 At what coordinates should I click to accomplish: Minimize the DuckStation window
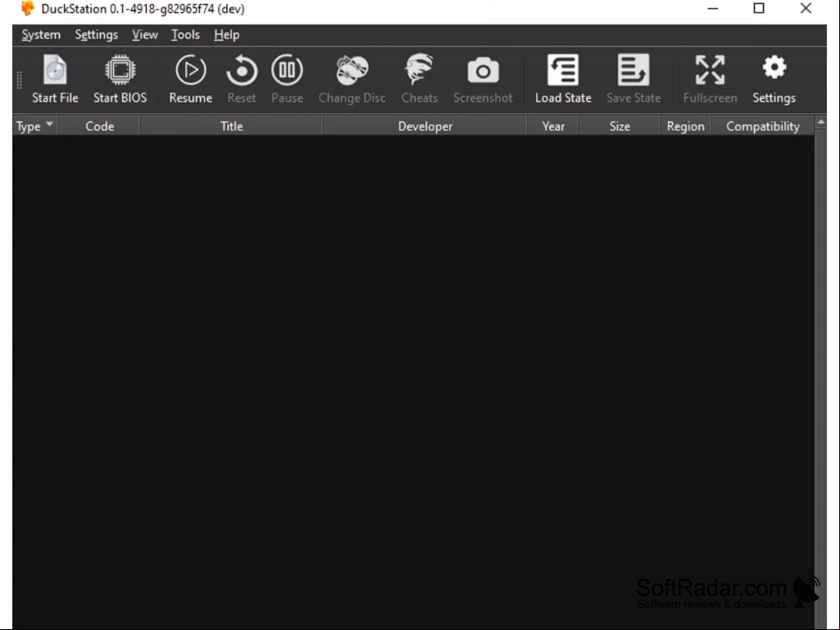click(x=712, y=8)
